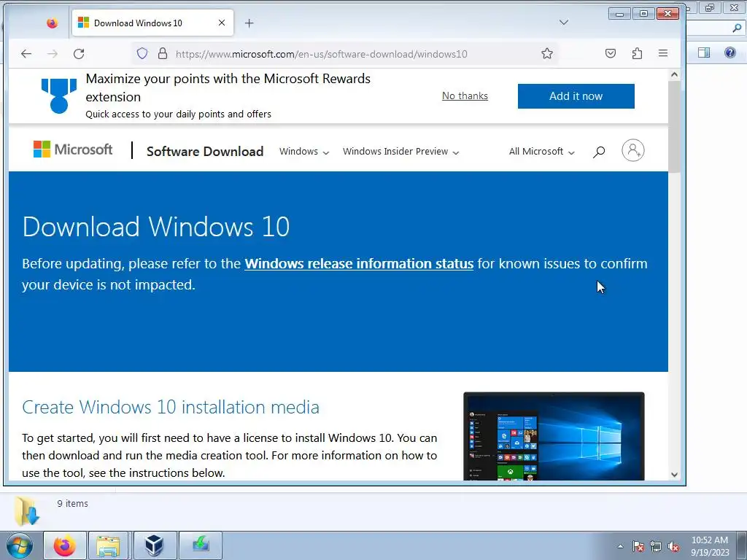Click the Explorer window search magnifier
Image resolution: width=747 pixels, height=560 pixels.
tap(737, 28)
